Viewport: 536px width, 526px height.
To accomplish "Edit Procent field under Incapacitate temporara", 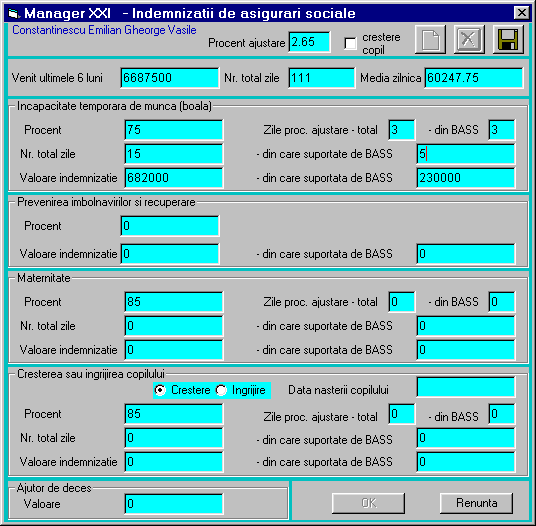I will pos(174,130).
